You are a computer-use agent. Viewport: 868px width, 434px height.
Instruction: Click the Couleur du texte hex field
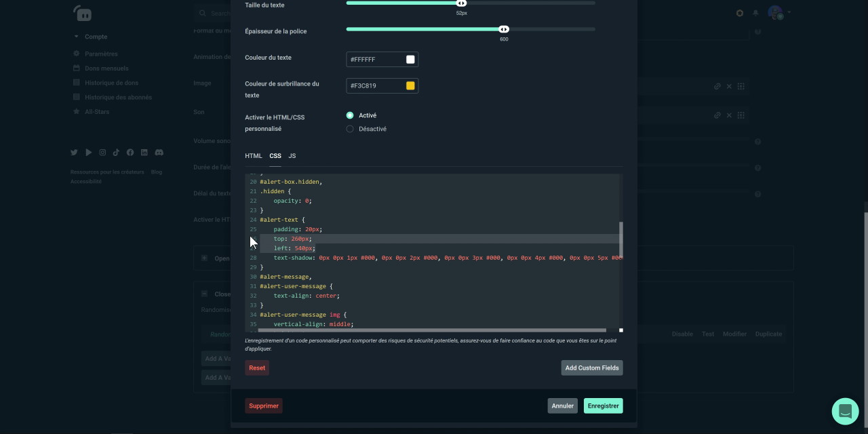pos(375,60)
